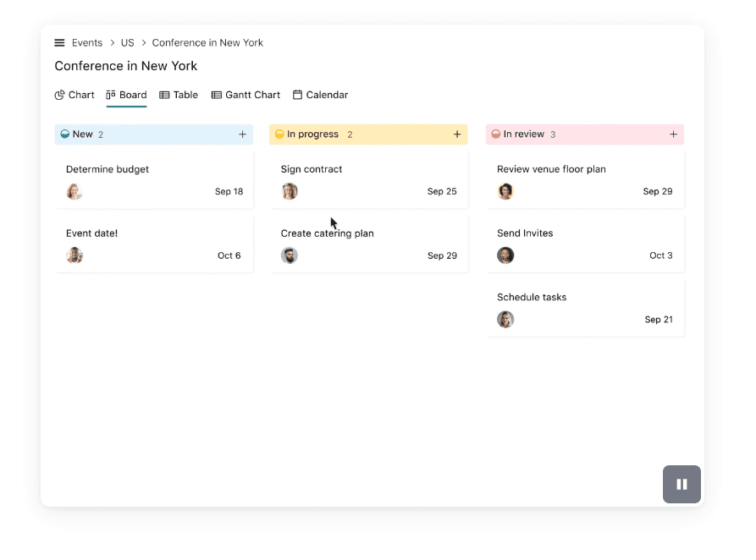756x560 pixels.
Task: Switch to the Table view tab
Action: coord(179,95)
